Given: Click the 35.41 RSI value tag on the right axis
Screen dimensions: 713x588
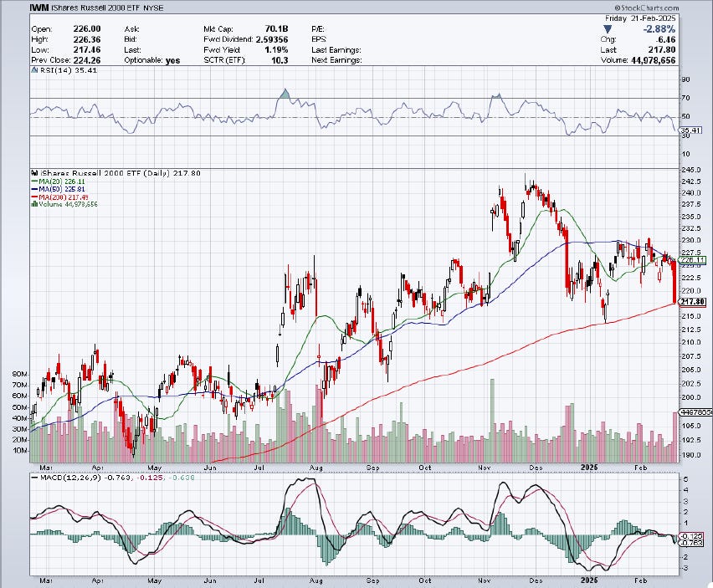Looking at the screenshot, I should tap(690, 130).
